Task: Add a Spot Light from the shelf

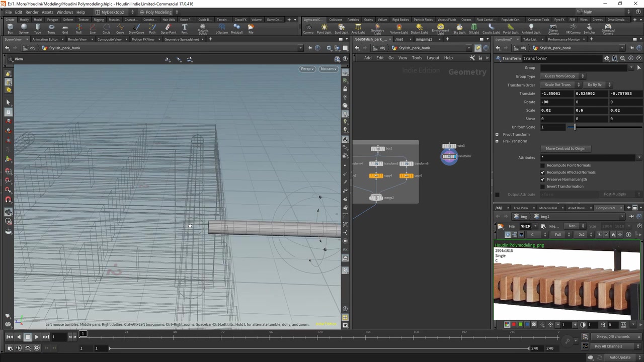Action: click(x=341, y=29)
